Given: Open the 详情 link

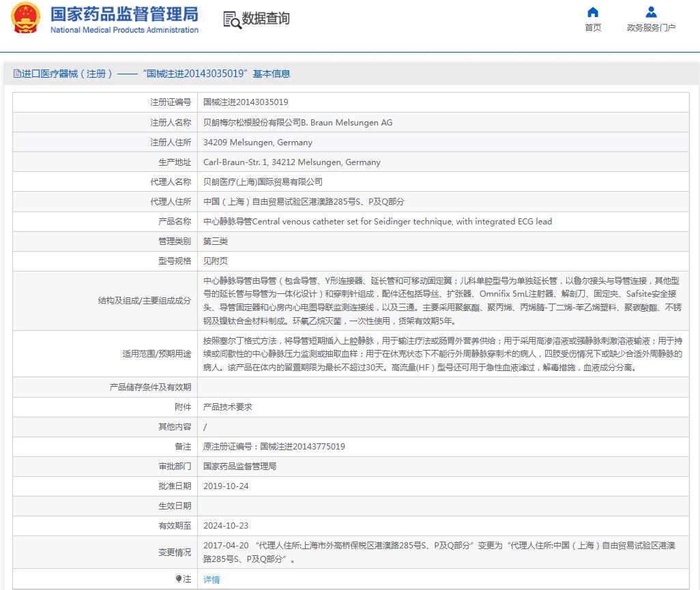Looking at the screenshot, I should coord(212,579).
